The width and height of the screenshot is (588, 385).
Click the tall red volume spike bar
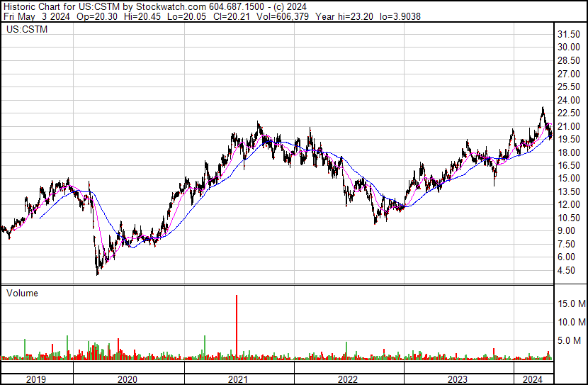(237, 326)
